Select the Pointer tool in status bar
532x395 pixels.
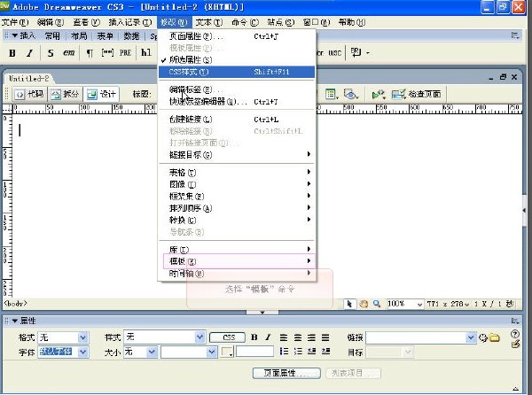click(349, 304)
